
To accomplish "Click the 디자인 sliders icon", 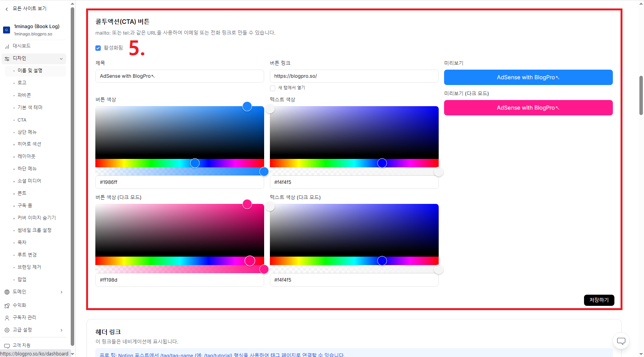I will 7,58.
